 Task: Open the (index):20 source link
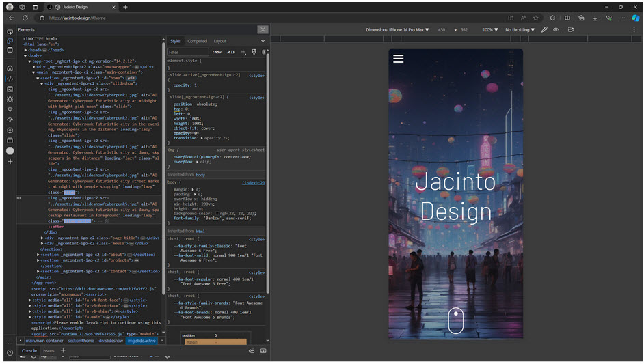pos(254,182)
